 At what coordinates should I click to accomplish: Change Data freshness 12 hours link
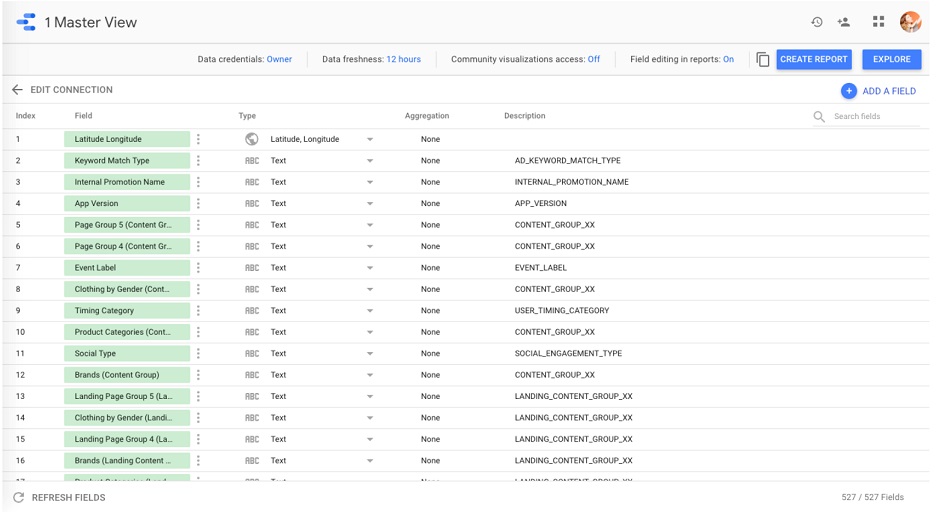pos(404,59)
